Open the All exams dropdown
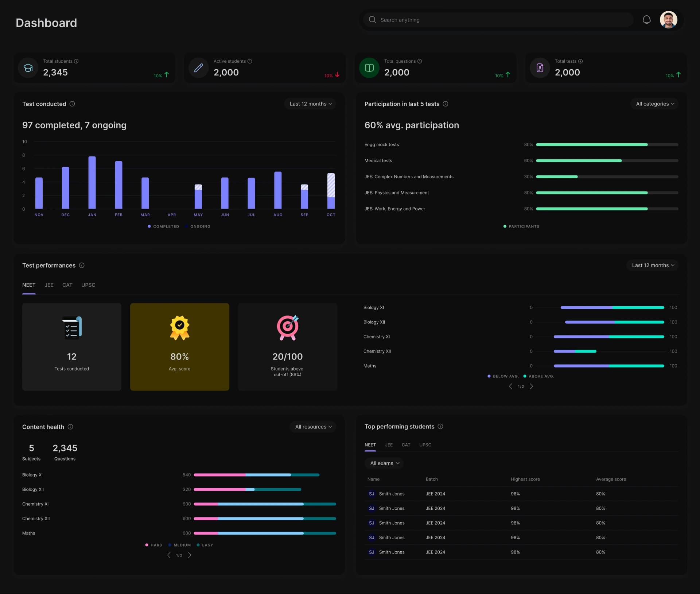Image resolution: width=700 pixels, height=594 pixels. pos(384,463)
